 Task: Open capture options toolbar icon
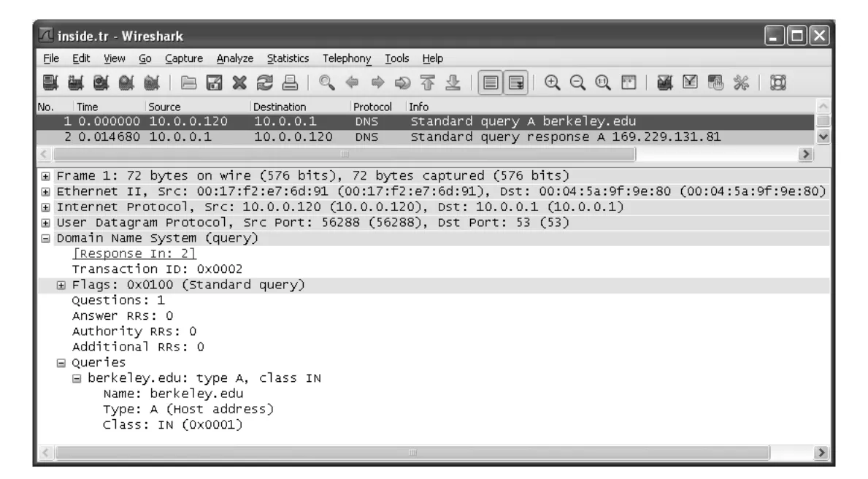click(x=76, y=83)
